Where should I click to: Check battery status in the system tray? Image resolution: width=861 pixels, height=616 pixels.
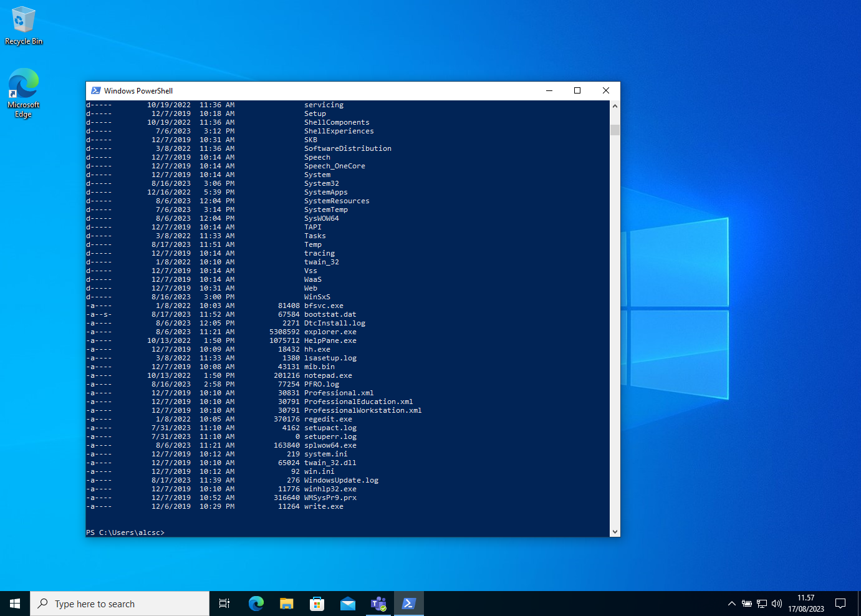747,603
